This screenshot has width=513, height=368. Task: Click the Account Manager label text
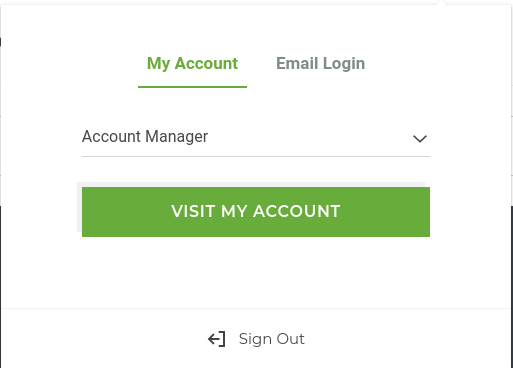[145, 137]
